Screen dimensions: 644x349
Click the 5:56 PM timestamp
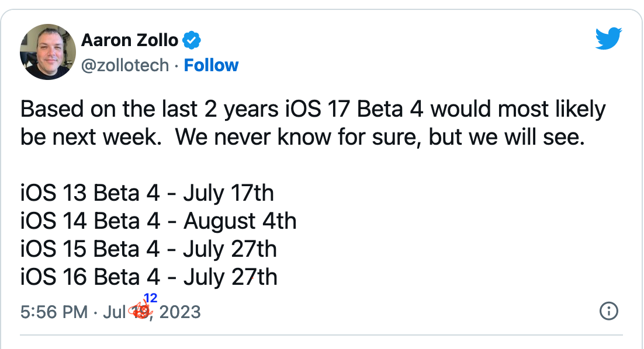click(x=54, y=312)
